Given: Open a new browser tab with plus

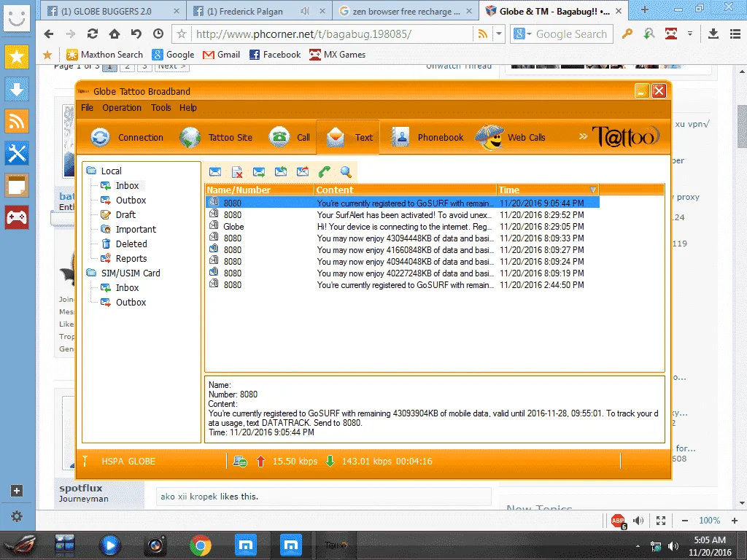Looking at the screenshot, I should pyautogui.click(x=645, y=10).
